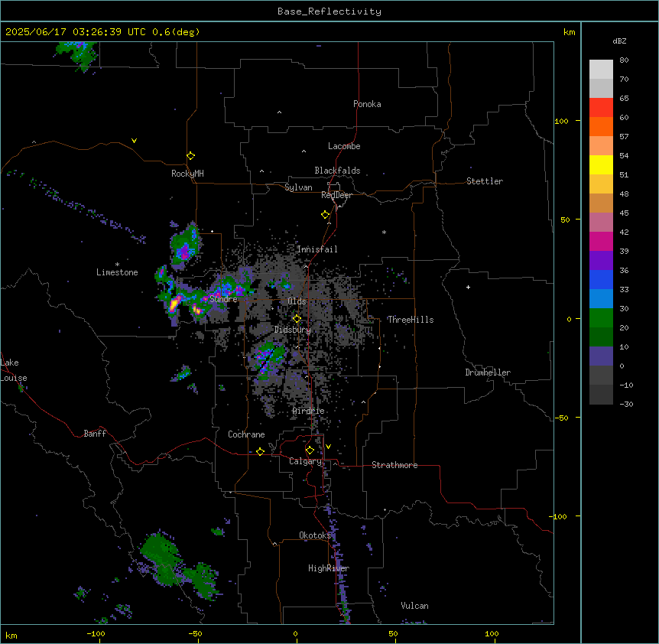Click the Cochrane label
The height and width of the screenshot is (644, 659).
(246, 434)
